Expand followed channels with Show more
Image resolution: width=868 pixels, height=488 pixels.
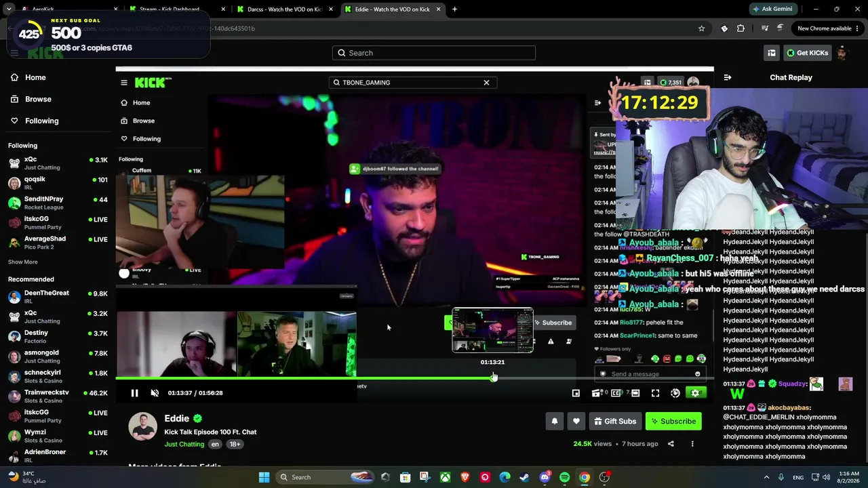[x=23, y=262]
